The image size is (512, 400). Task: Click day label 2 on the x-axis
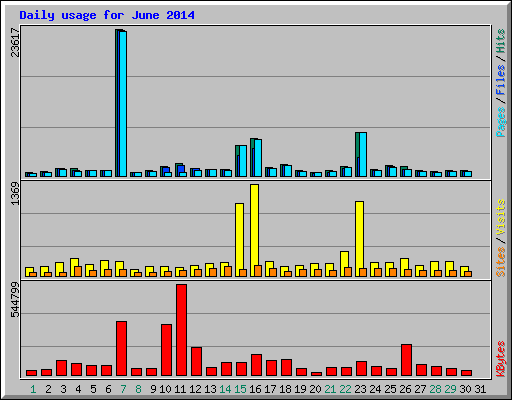48,389
